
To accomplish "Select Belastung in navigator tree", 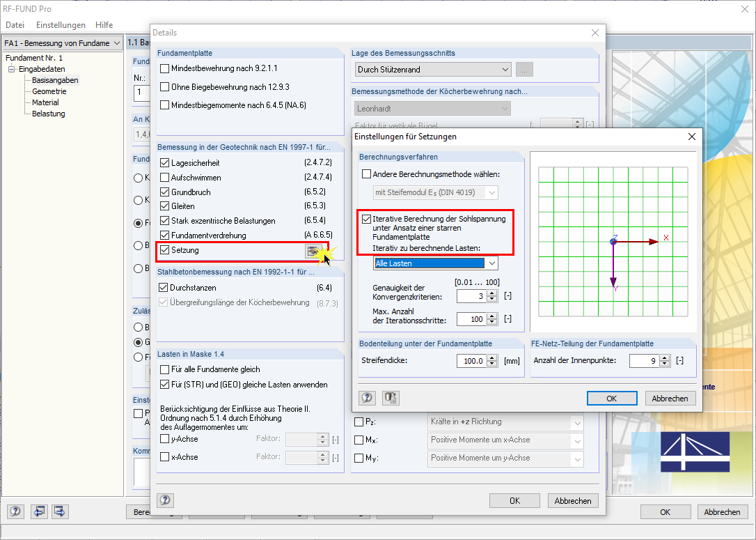I will [x=48, y=114].
